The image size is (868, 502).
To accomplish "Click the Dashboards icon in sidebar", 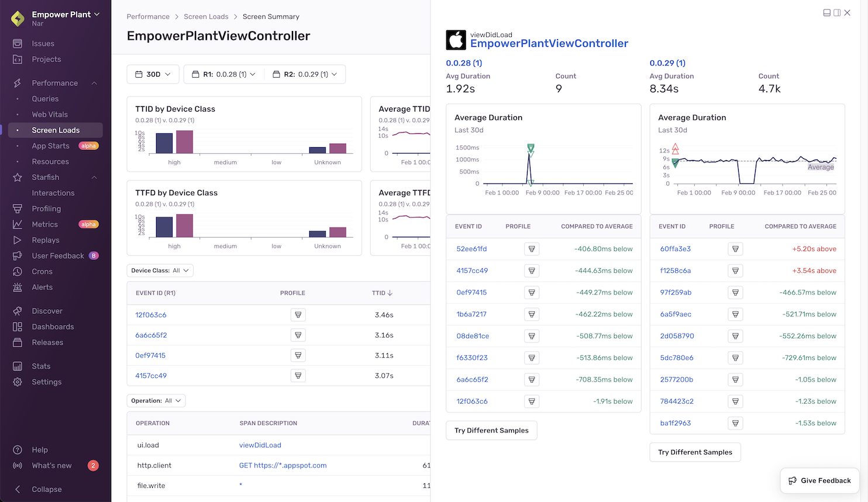I will click(x=18, y=327).
